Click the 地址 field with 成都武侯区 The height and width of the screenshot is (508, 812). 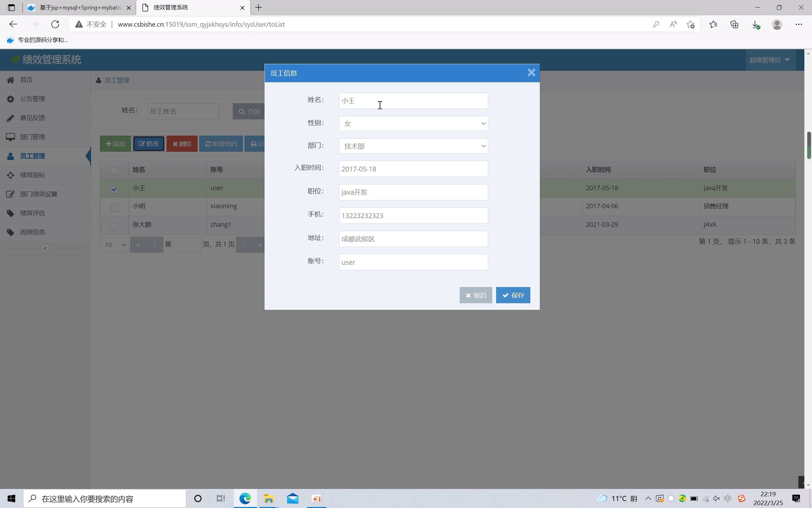(413, 239)
